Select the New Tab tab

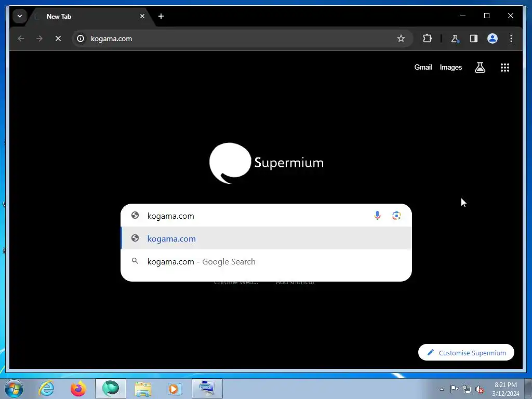point(90,16)
